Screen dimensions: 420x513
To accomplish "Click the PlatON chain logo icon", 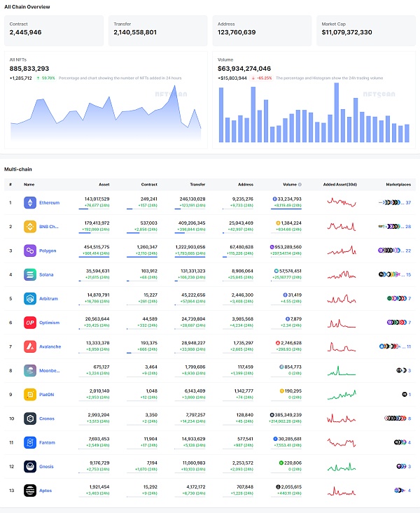I will pyautogui.click(x=30, y=395).
